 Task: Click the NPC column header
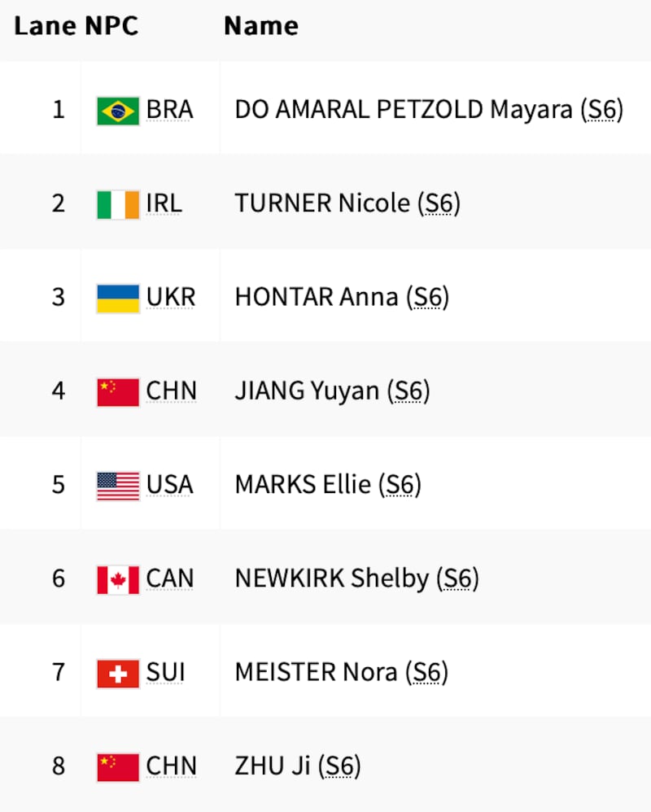point(111,26)
